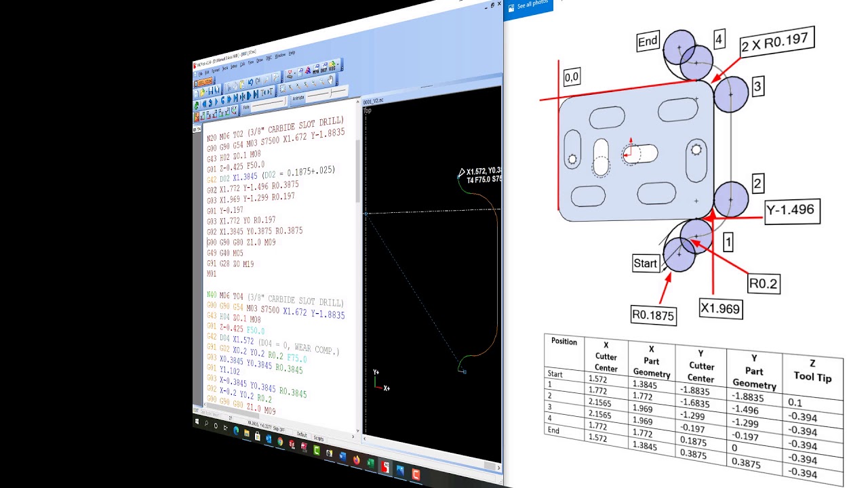Viewport: 868px width, 488px height.
Task: Switch to the 0001_V2.nc editor file tab
Action: click(x=204, y=82)
